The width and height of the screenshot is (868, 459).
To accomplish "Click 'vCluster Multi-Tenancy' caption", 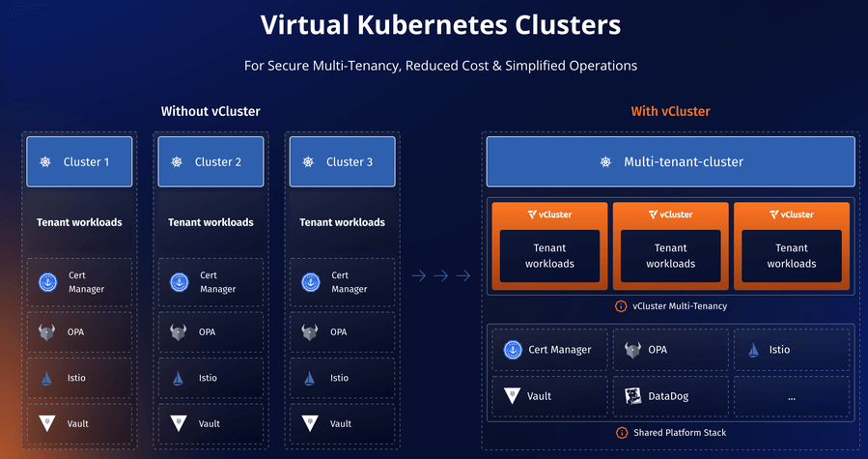I will point(680,306).
